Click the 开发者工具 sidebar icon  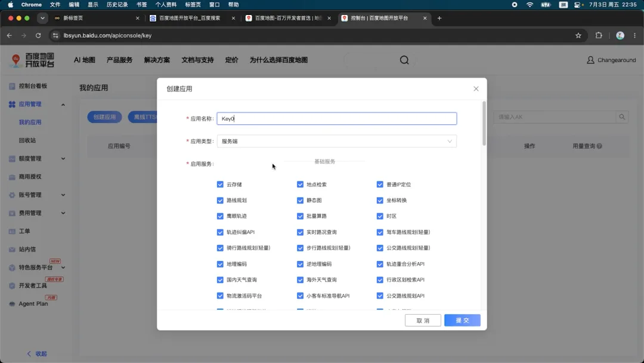[12, 285]
